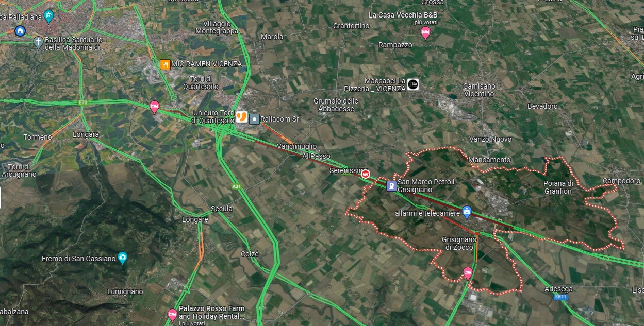Click the Raliacom Srl square marker icon
Screen dimensions: 644x326
(255, 119)
